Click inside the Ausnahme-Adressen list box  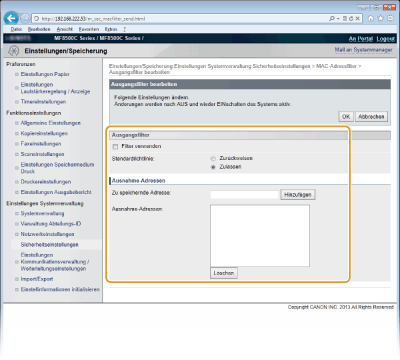(260, 236)
